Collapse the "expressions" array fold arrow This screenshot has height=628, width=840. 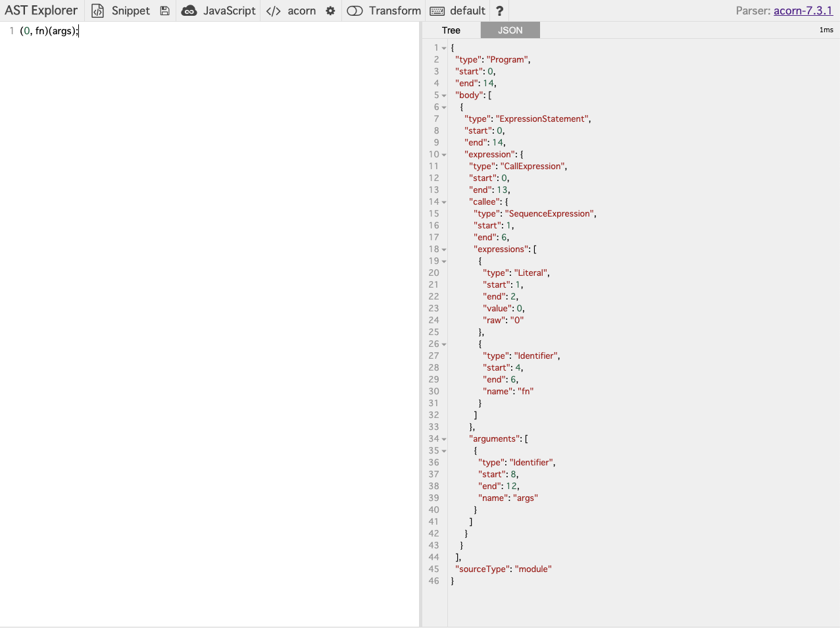[x=444, y=249]
